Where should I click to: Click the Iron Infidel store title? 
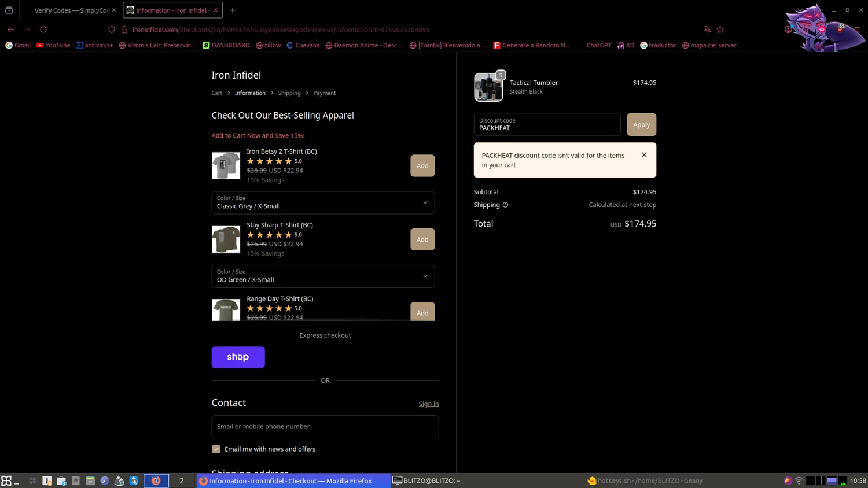pos(236,75)
